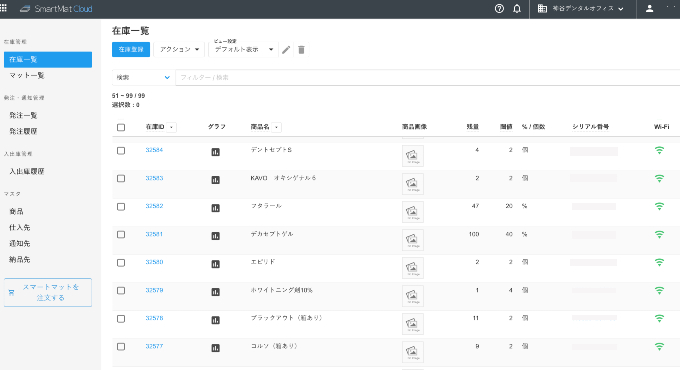Tick the checkbox for stock 32579
This screenshot has width=680, height=370.
pos(121,291)
